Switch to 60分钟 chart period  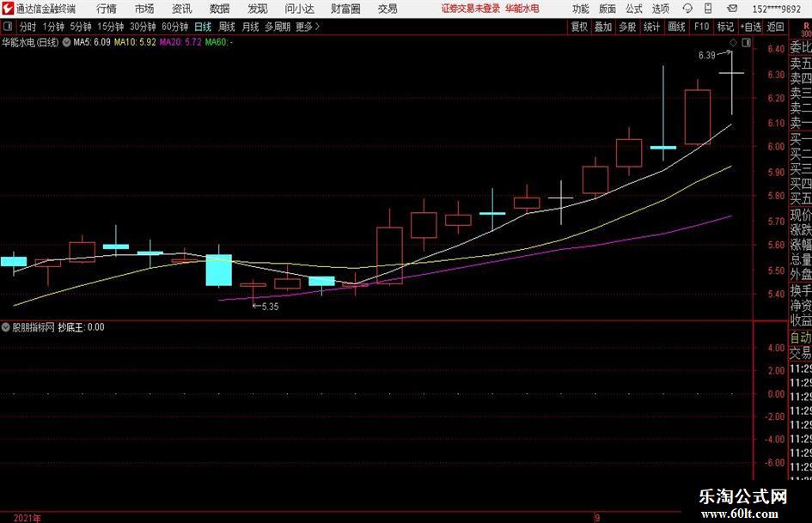click(174, 27)
